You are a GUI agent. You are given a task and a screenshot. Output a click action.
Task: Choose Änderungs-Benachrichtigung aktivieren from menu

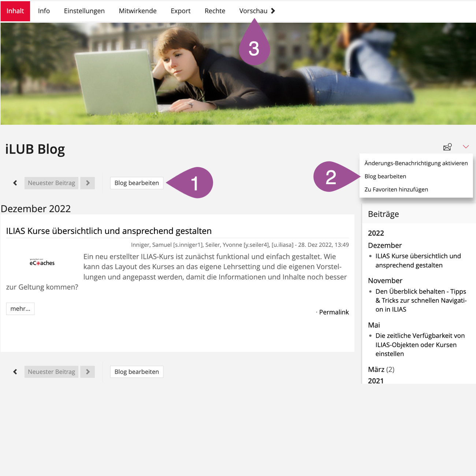click(x=416, y=163)
